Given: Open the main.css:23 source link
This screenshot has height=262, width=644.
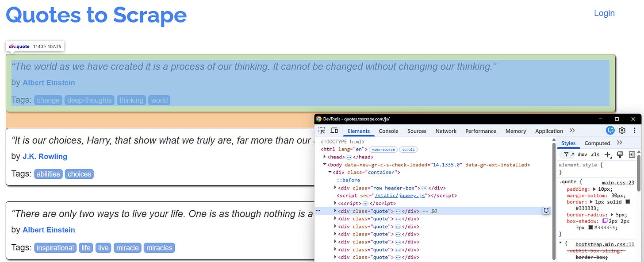Looking at the screenshot, I should 618,182.
